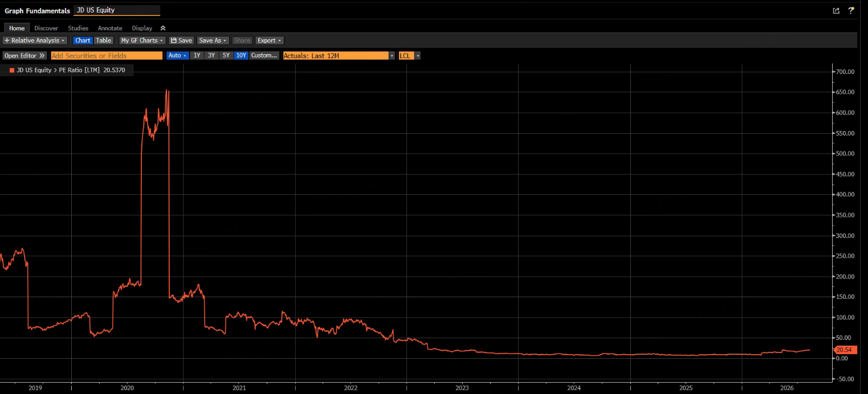Click the greyed Share button
The image size is (868, 394).
click(x=242, y=40)
